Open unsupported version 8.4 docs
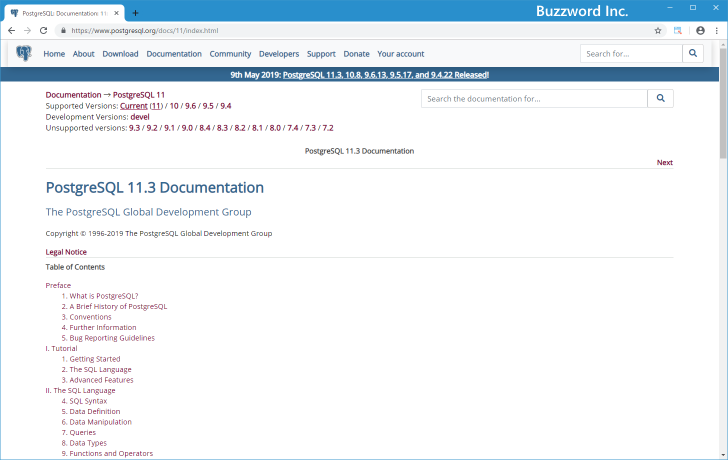 [x=205, y=128]
